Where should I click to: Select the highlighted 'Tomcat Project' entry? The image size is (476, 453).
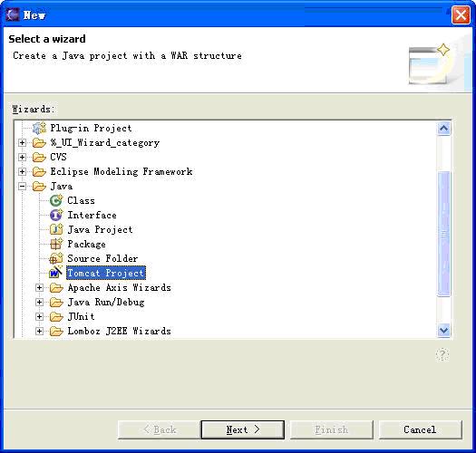coord(106,273)
